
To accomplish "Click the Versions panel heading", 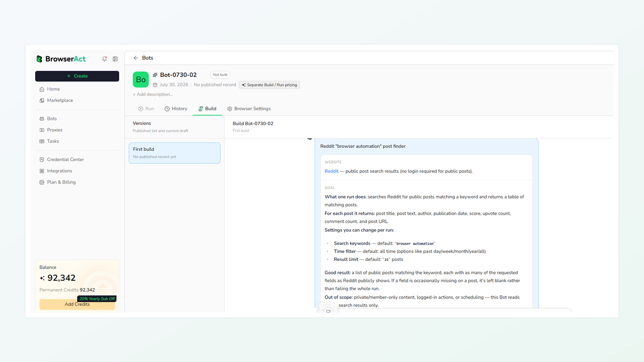I will [142, 123].
